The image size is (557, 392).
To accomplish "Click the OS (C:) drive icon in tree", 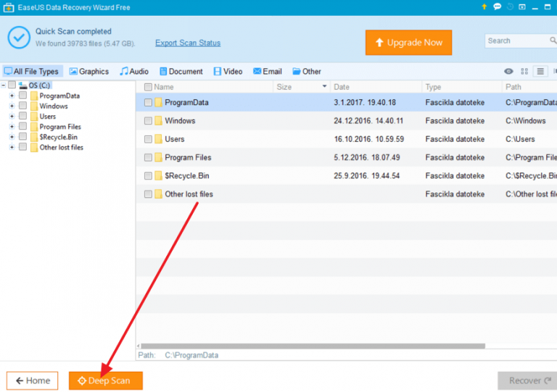I will [x=23, y=86].
